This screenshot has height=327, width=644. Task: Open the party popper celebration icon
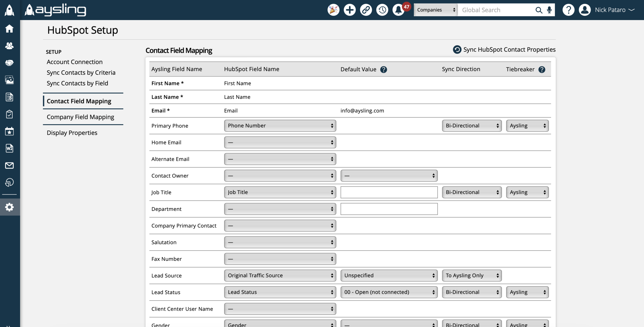[x=333, y=10]
